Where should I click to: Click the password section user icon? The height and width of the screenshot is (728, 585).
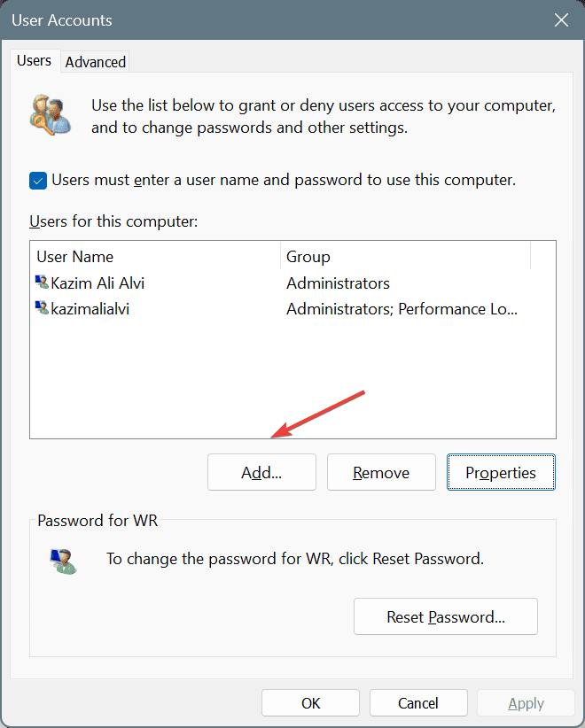click(63, 561)
